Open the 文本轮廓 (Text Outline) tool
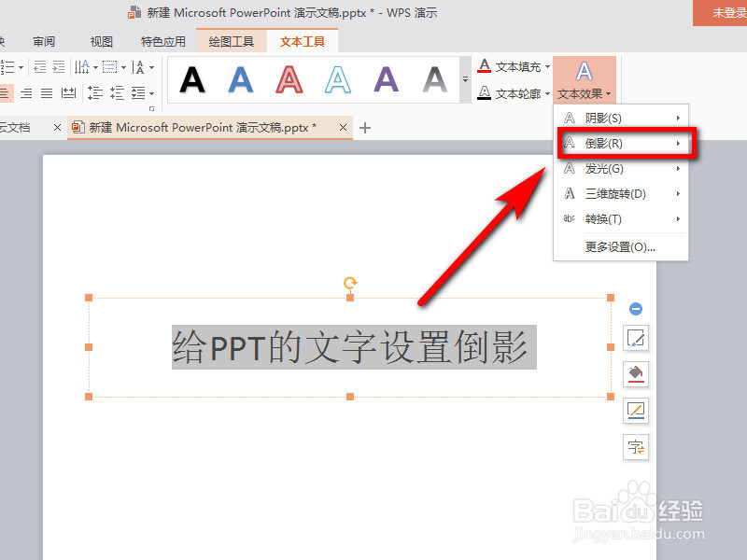Viewport: 747px width, 560px height. [x=513, y=92]
